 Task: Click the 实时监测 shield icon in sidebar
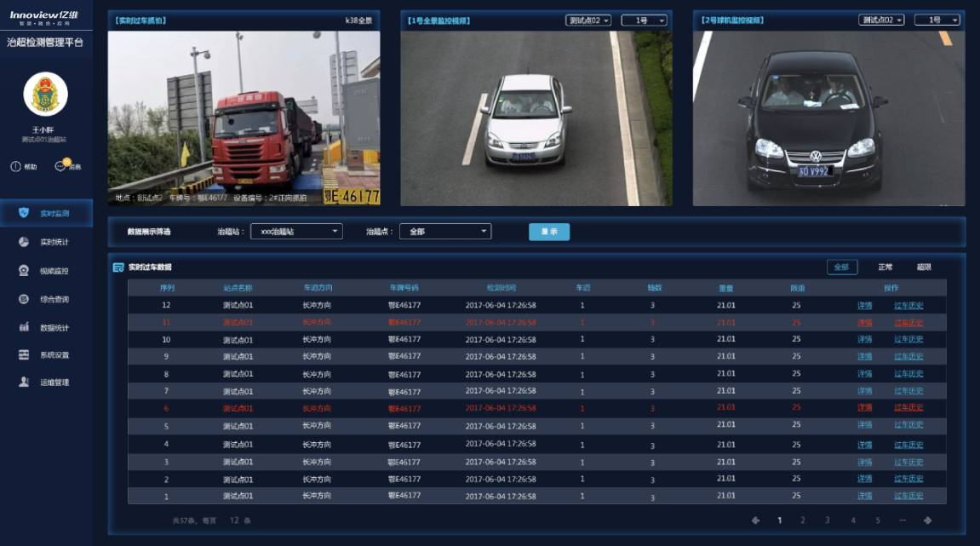(24, 213)
